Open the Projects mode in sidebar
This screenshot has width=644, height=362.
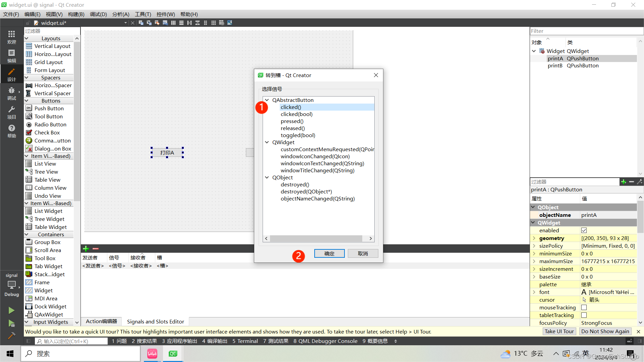[12, 112]
